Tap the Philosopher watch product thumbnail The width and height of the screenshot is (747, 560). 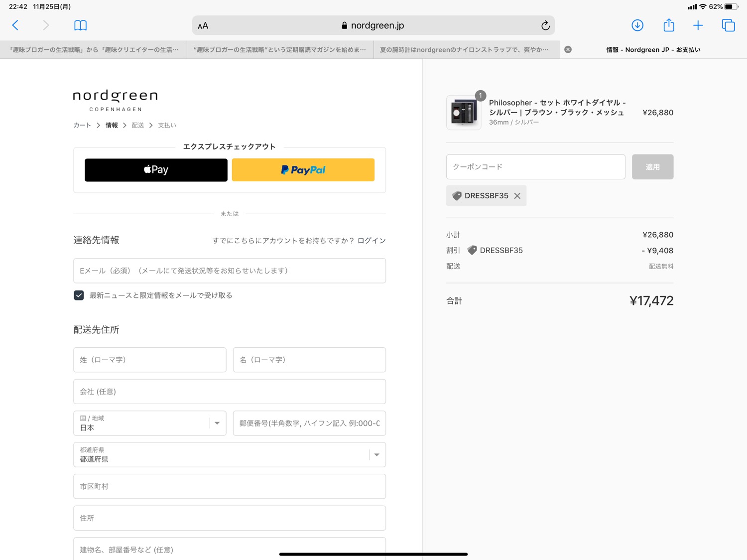[464, 113]
